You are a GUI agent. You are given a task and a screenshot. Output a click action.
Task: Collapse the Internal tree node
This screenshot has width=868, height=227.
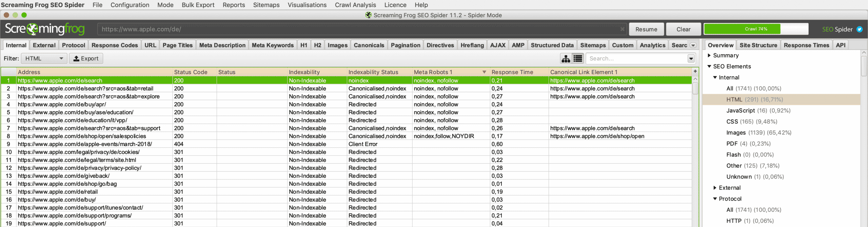[x=715, y=78]
